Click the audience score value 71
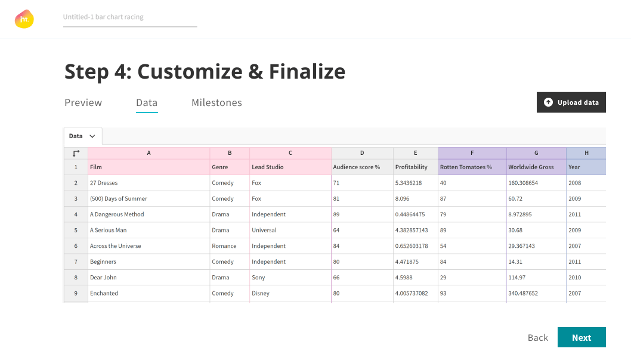The height and width of the screenshot is (364, 631). [362, 183]
